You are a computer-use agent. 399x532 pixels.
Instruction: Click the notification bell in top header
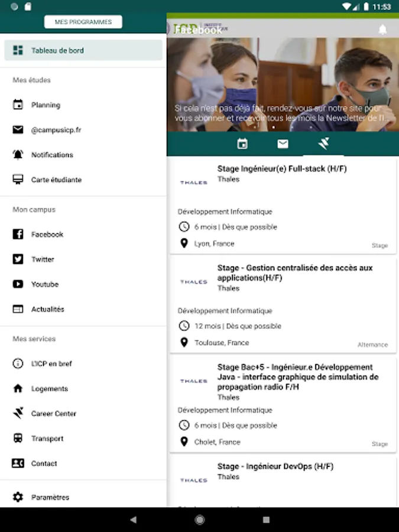pyautogui.click(x=382, y=30)
